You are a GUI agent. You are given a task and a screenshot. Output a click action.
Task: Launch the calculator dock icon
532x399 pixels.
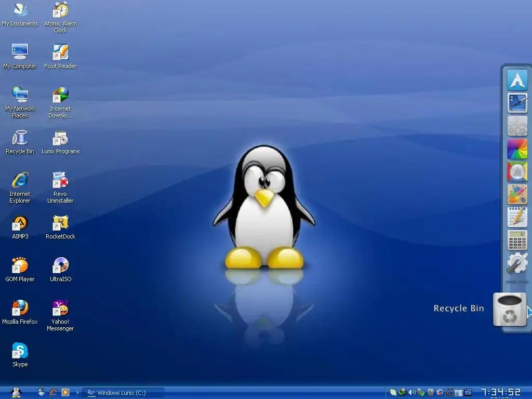pyautogui.click(x=517, y=240)
